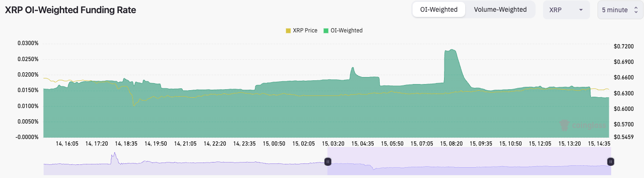Toggle XRP Price legend series

301,31
